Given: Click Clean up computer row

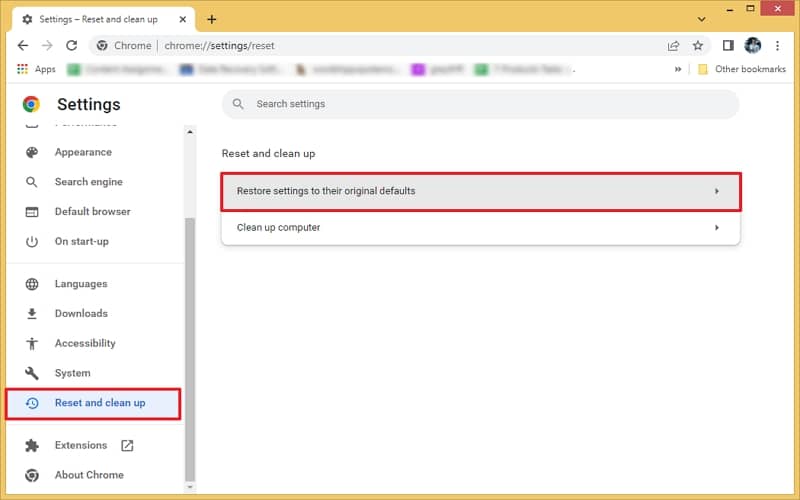Looking at the screenshot, I should tap(481, 228).
